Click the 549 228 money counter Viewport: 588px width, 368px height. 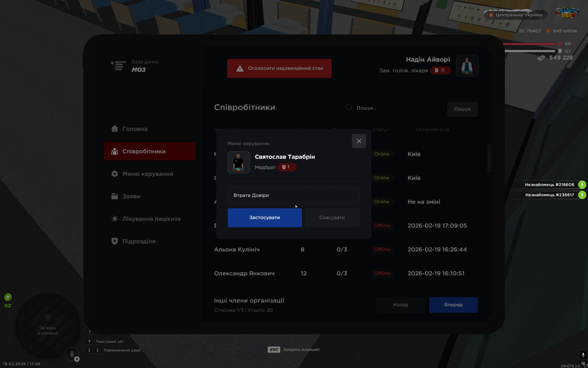[555, 57]
